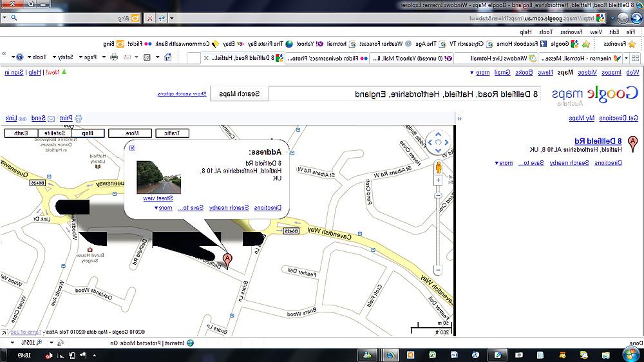Click the Refresh icon beside address bar
Screen dimensions: 644x362
[x=162, y=18]
